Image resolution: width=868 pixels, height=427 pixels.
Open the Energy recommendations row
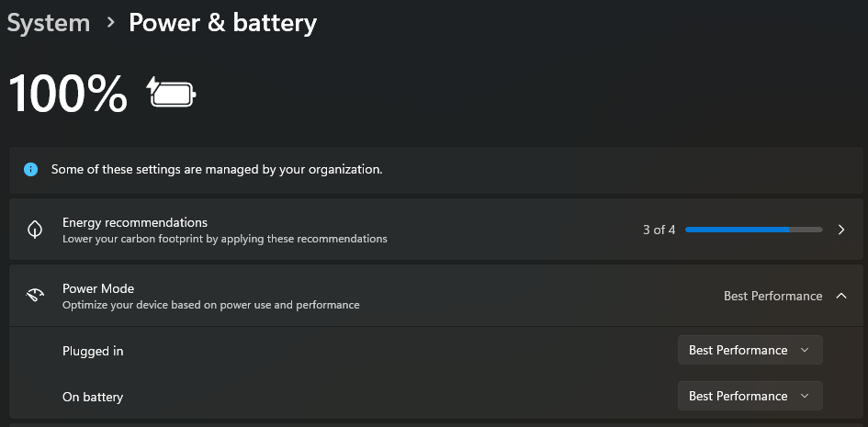coord(436,230)
